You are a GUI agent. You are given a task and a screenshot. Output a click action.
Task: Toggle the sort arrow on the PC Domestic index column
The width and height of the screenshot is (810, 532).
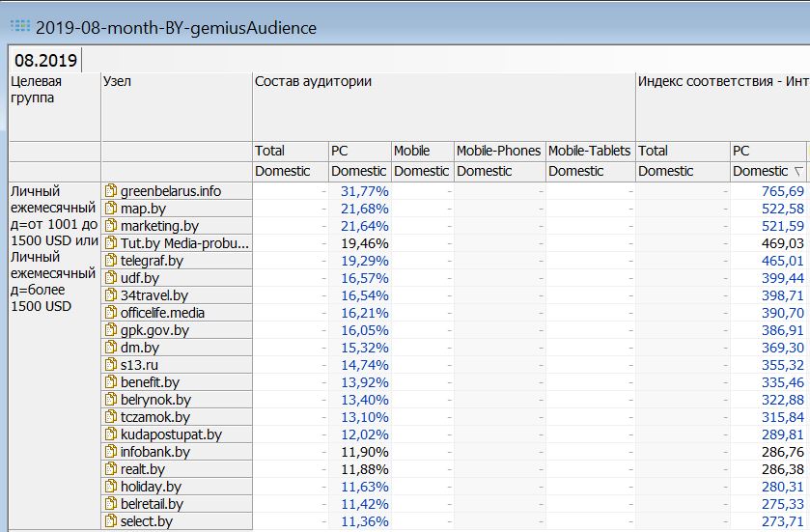point(797,172)
